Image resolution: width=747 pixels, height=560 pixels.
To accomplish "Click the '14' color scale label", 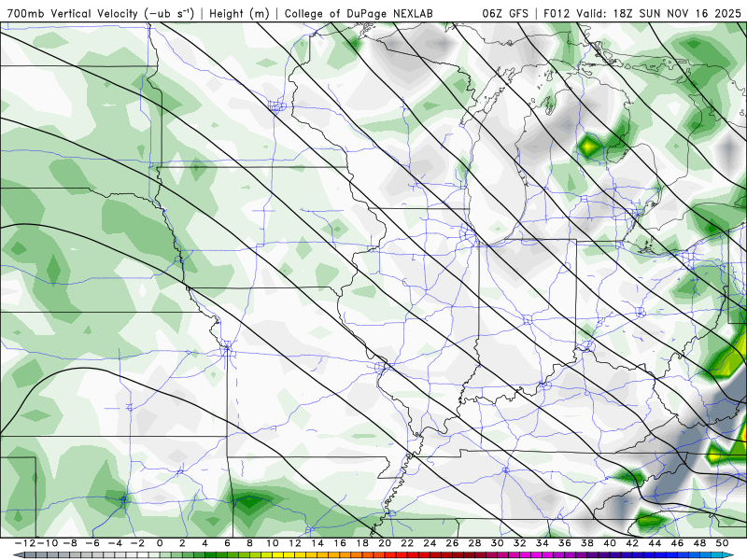I will 317,543.
